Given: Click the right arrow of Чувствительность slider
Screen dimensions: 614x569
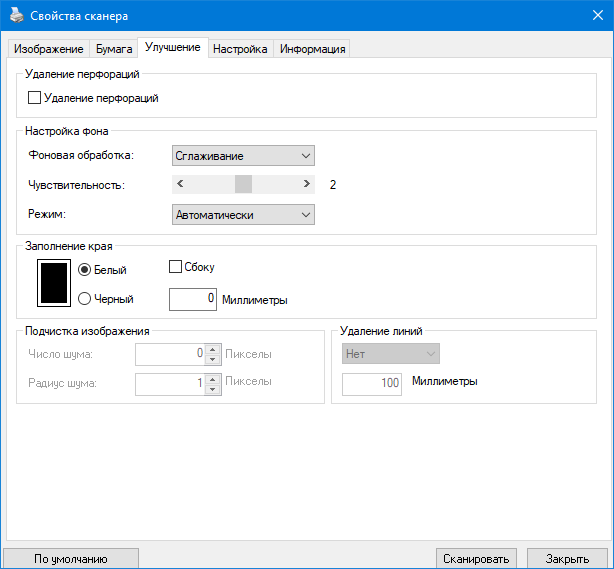Looking at the screenshot, I should [x=307, y=184].
